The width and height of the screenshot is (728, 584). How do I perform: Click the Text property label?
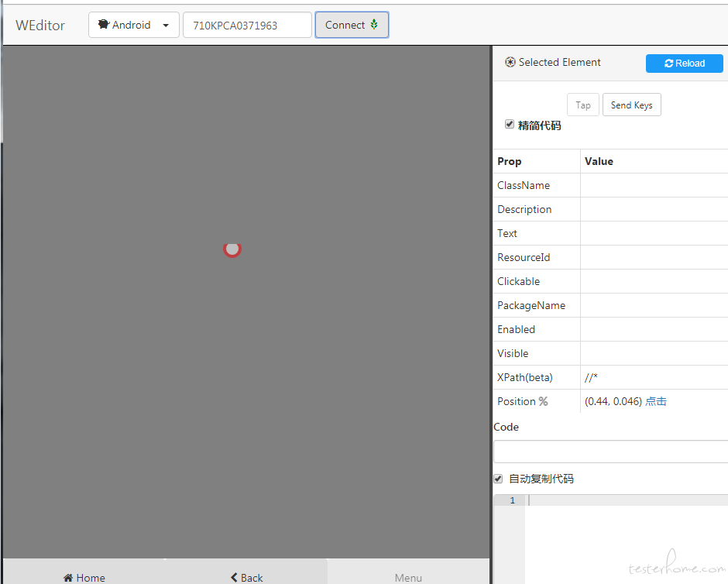tap(507, 233)
